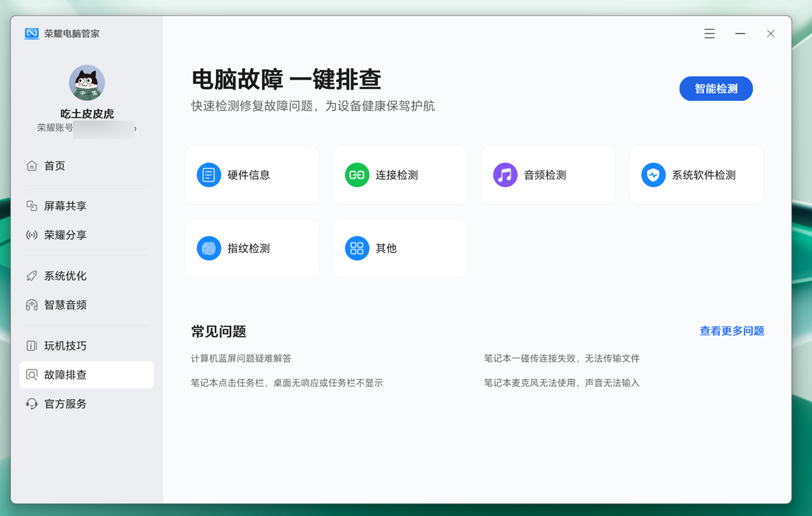The image size is (812, 516).
Task: Click the 官方服务 headset icon
Action: pos(32,404)
